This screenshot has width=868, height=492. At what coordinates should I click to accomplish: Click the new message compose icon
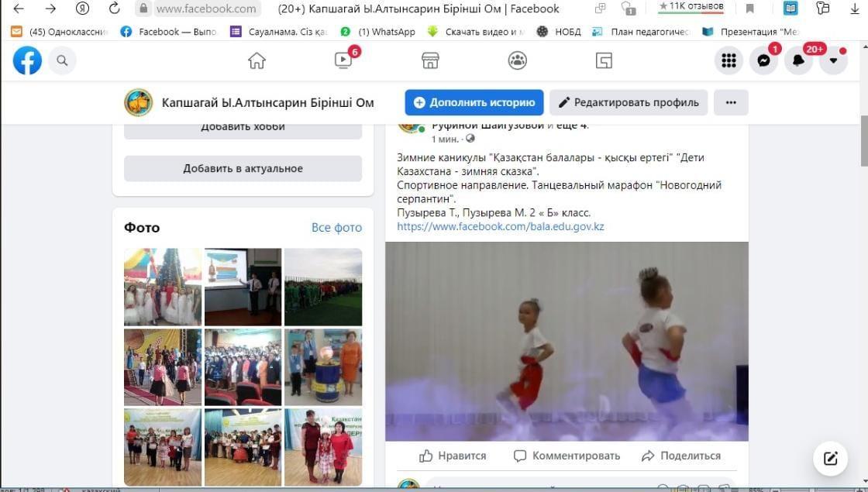click(x=830, y=458)
